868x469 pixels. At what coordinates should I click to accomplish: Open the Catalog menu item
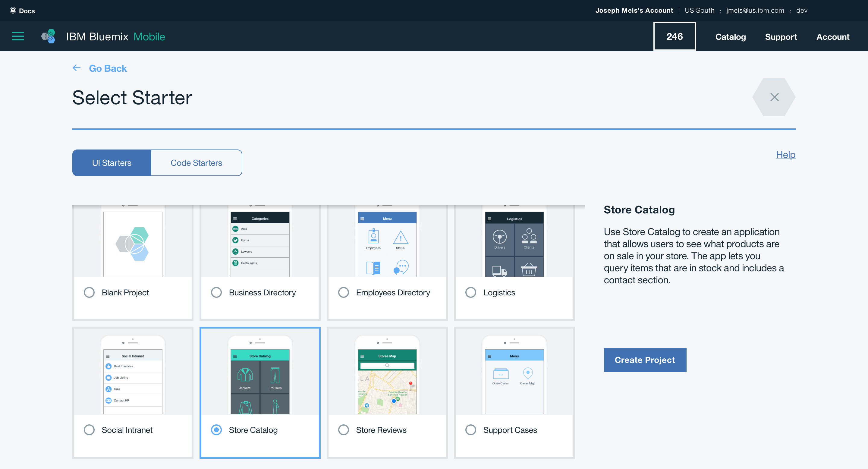730,36
